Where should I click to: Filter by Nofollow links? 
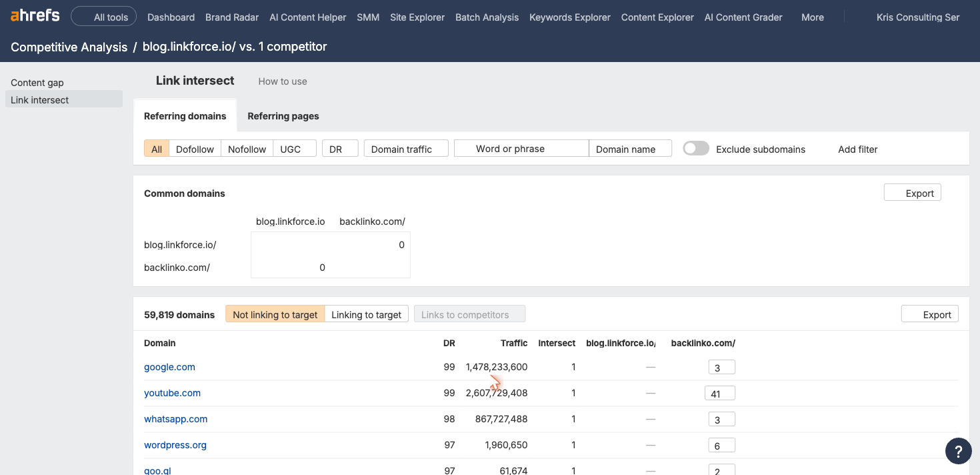click(x=247, y=149)
